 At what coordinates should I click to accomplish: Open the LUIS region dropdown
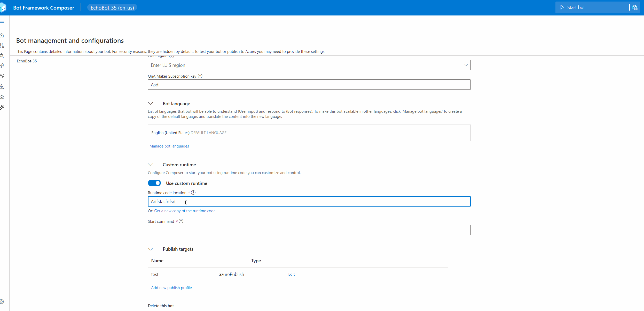[x=466, y=65]
